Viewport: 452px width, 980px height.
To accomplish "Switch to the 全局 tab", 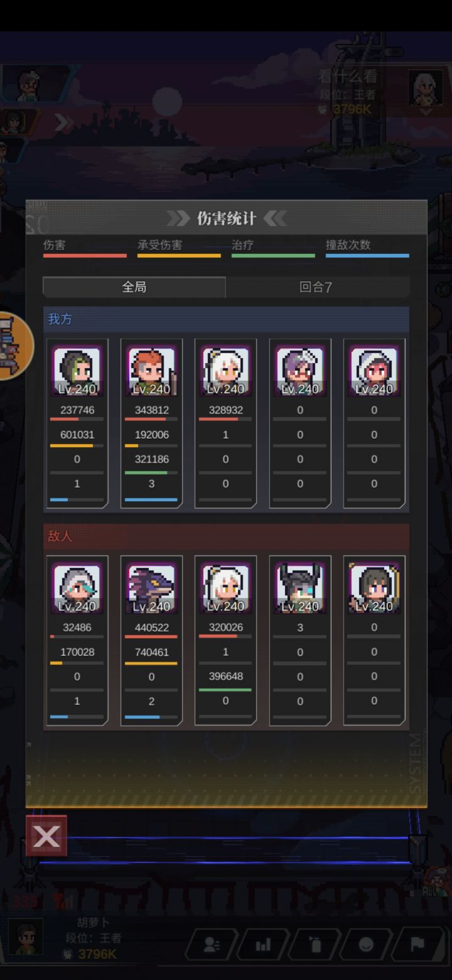I will click(134, 287).
